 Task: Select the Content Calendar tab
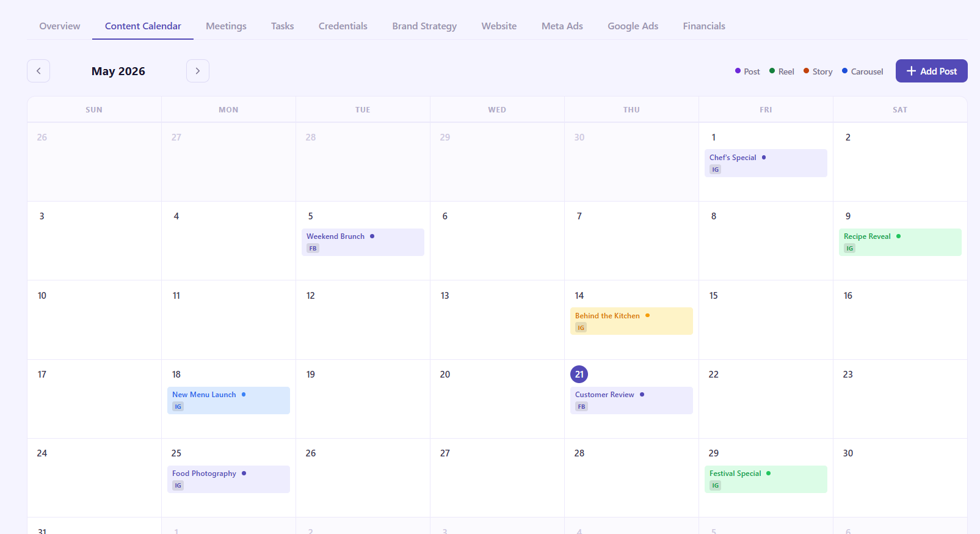143,26
